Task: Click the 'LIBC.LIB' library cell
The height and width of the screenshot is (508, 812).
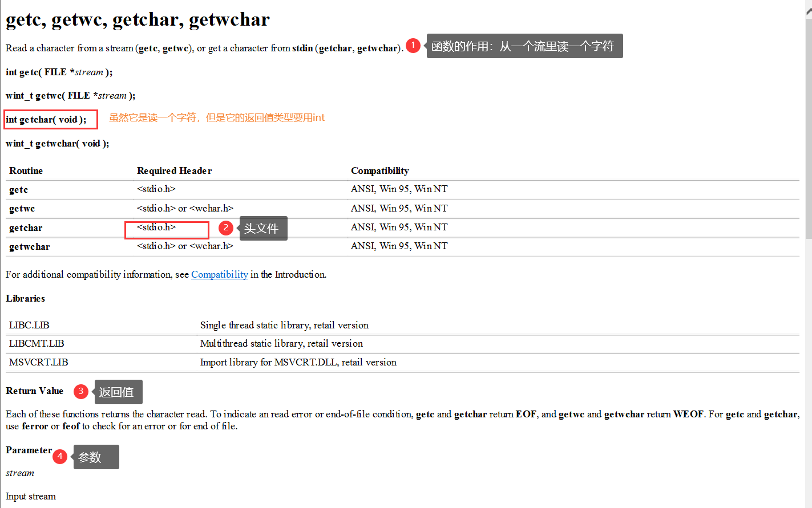Action: (x=29, y=326)
